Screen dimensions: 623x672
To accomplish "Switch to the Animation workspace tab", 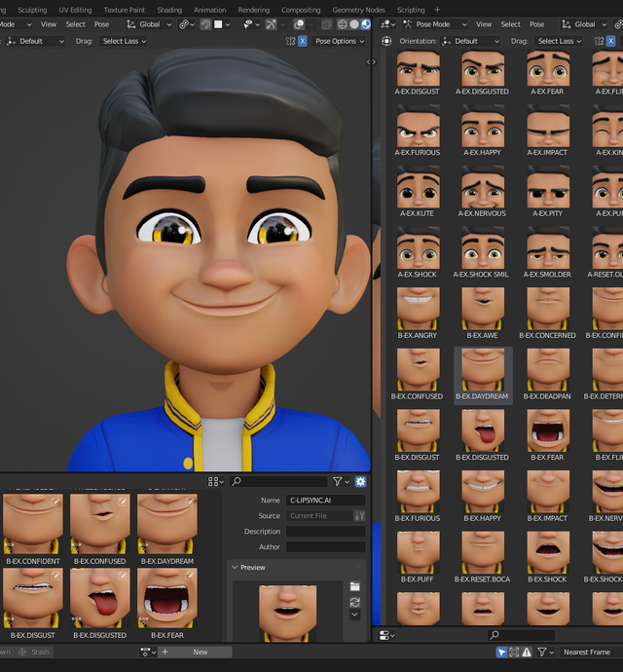I will (209, 10).
